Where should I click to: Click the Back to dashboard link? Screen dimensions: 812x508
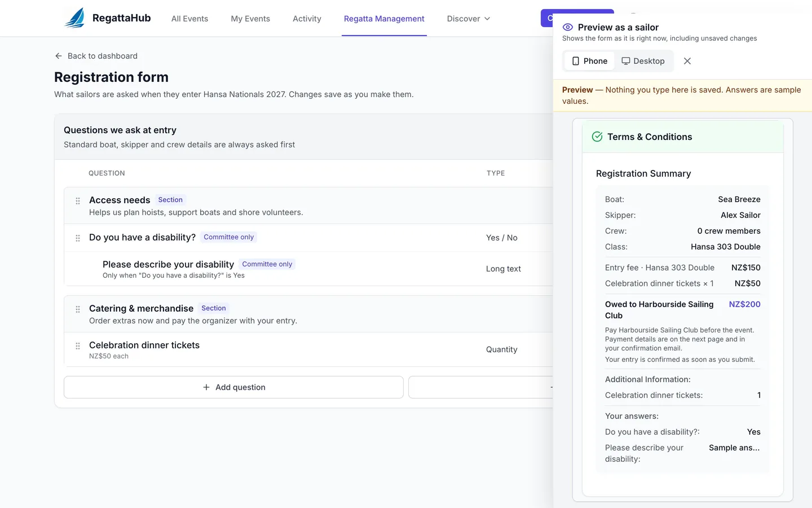(x=96, y=56)
